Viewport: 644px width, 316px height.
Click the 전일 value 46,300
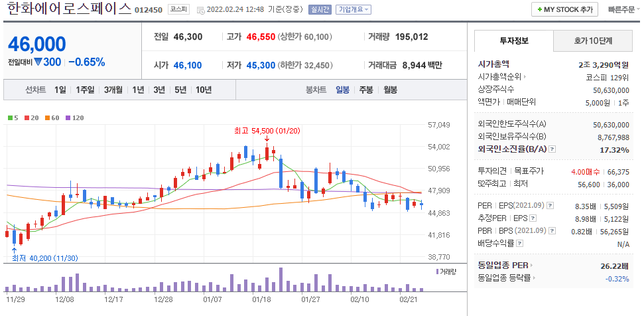coord(188,37)
